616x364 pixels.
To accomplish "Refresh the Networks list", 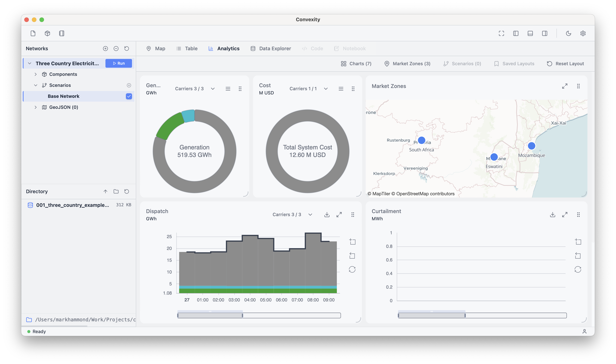I will pos(126,49).
